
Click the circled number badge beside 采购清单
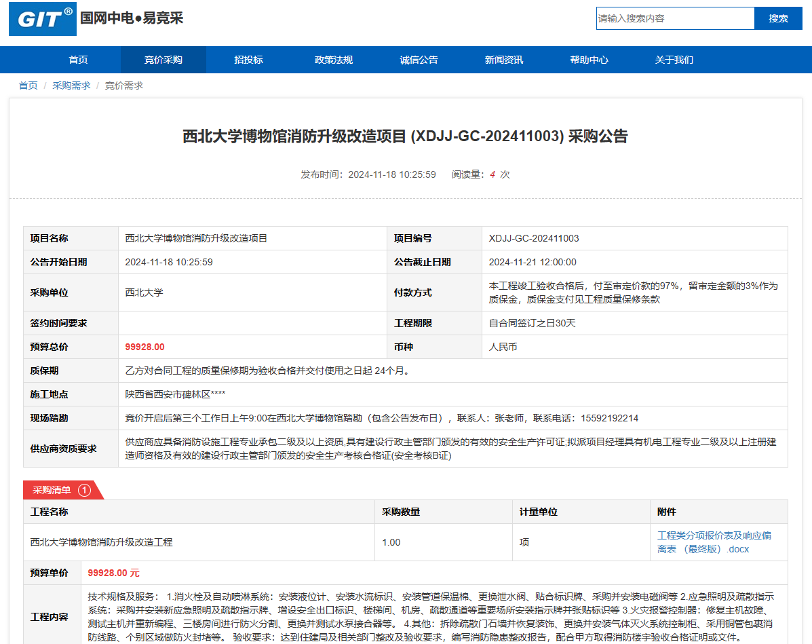coord(84,490)
